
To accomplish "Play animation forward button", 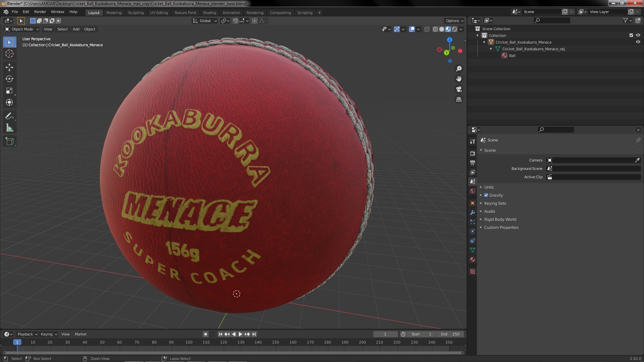I will coord(240,334).
